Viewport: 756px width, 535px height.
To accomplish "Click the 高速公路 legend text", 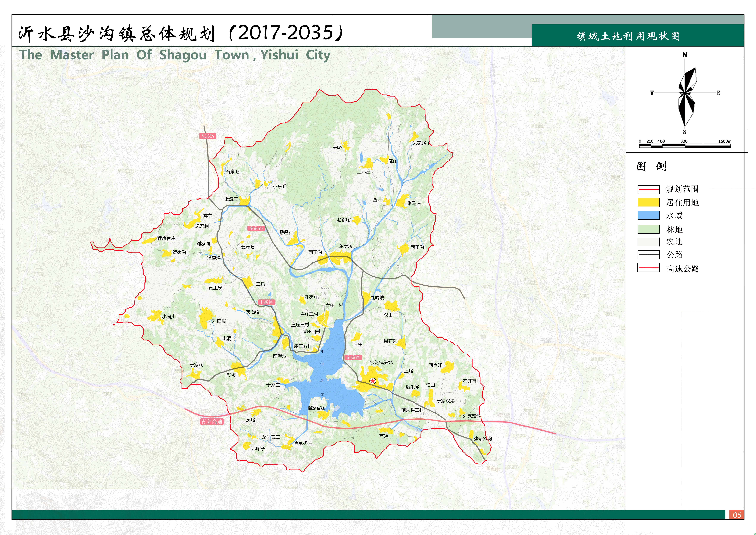I will [x=683, y=269].
